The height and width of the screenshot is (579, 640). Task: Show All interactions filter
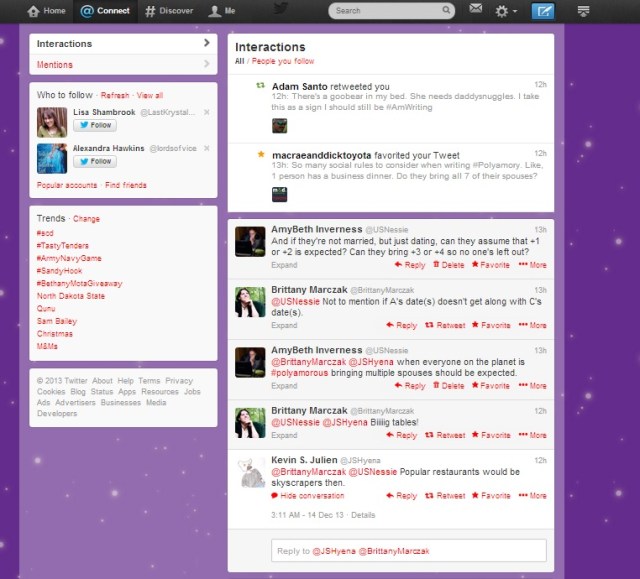click(240, 61)
